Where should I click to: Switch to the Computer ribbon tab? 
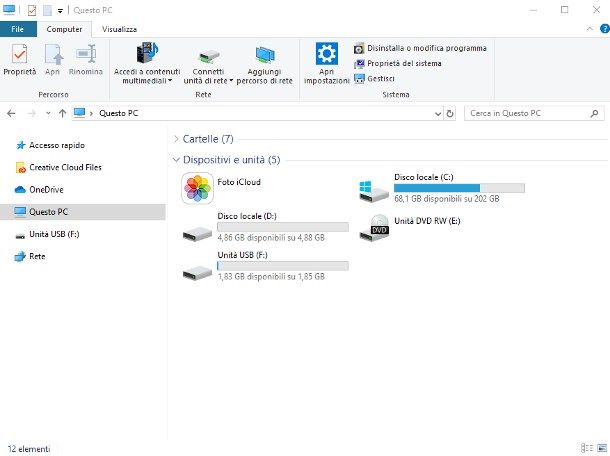(64, 29)
